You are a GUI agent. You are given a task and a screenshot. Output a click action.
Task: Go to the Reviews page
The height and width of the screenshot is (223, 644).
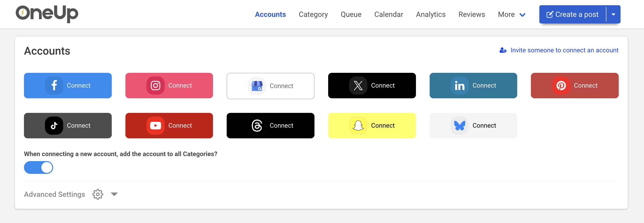(472, 15)
